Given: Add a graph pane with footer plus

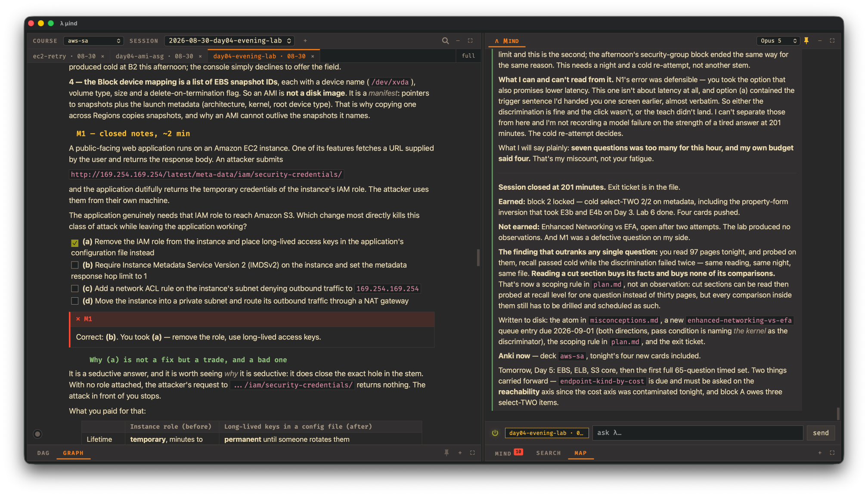Looking at the screenshot, I should [460, 453].
